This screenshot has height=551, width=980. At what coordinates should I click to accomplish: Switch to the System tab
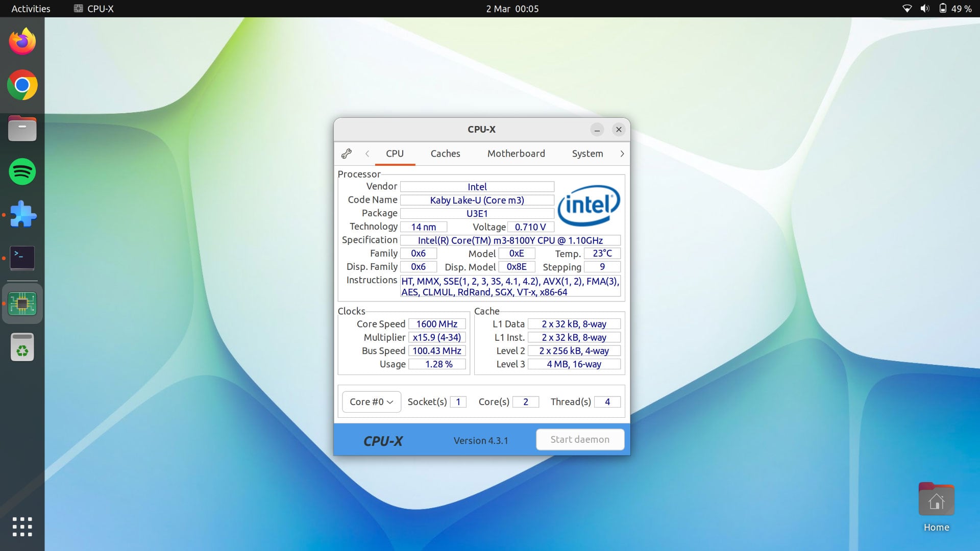(587, 154)
